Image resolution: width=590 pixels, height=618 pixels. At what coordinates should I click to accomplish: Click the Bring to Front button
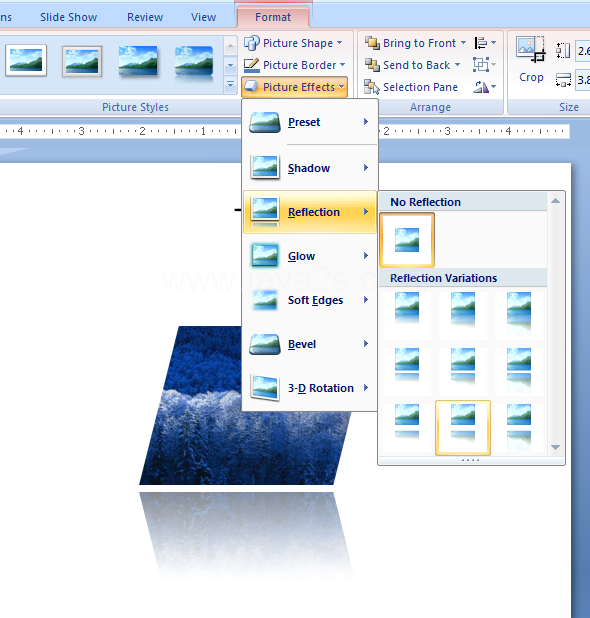pyautogui.click(x=410, y=43)
